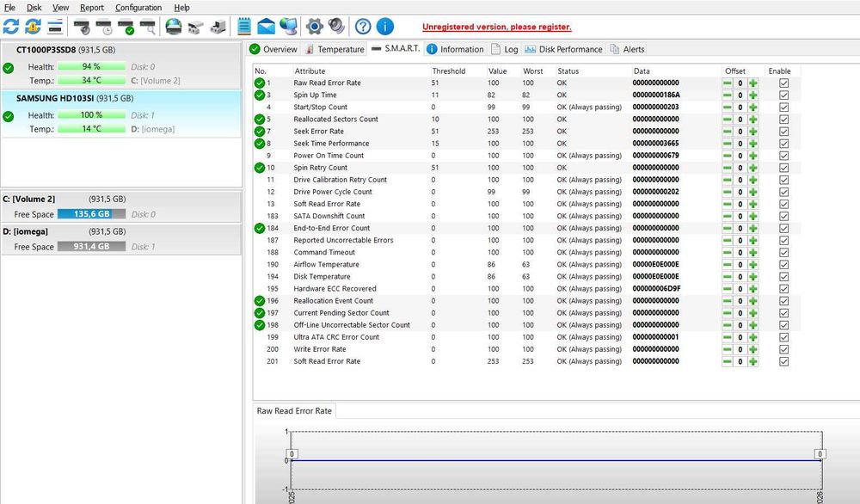The width and height of the screenshot is (860, 504).
Task: Click the Status column header
Action: coord(568,71)
